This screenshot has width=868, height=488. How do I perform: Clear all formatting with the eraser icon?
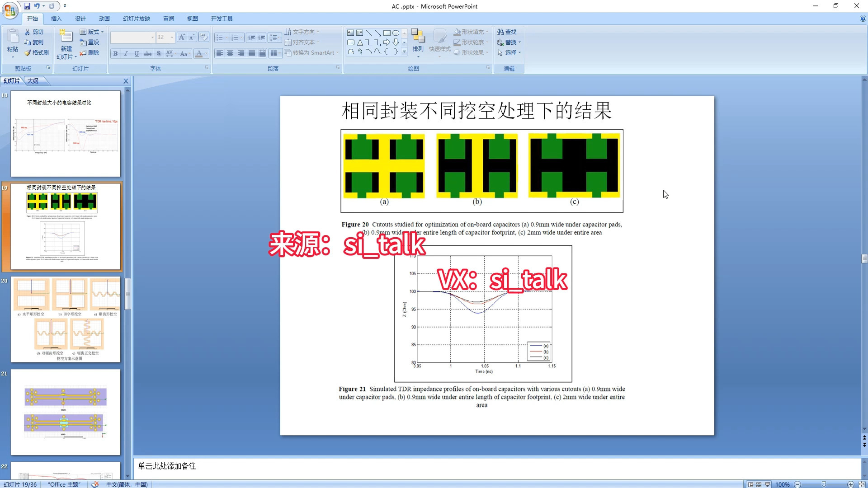pyautogui.click(x=204, y=37)
